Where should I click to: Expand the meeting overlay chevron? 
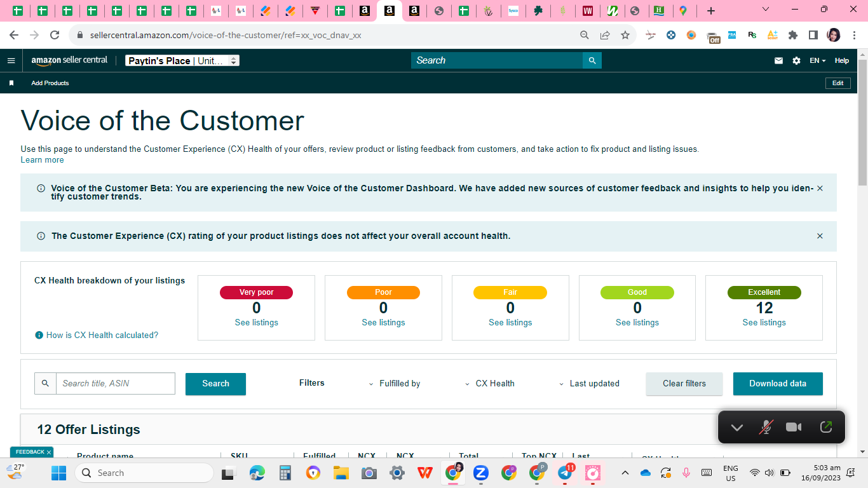pyautogui.click(x=737, y=427)
